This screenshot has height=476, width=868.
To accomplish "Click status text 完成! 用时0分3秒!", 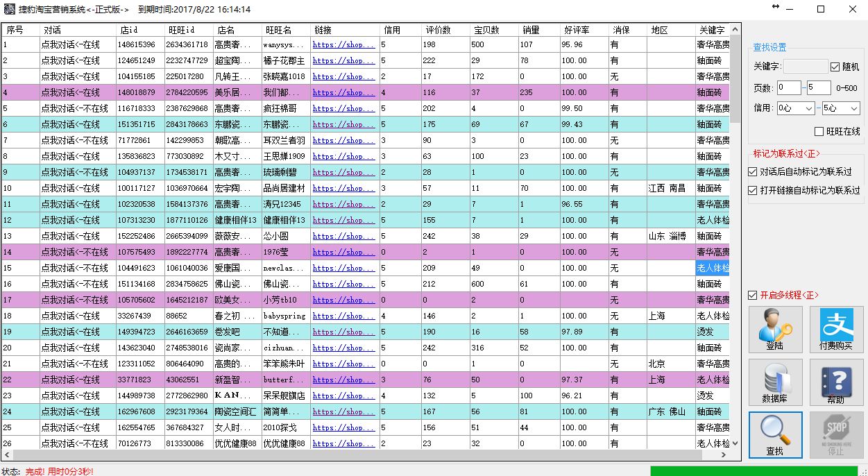I will (59, 471).
